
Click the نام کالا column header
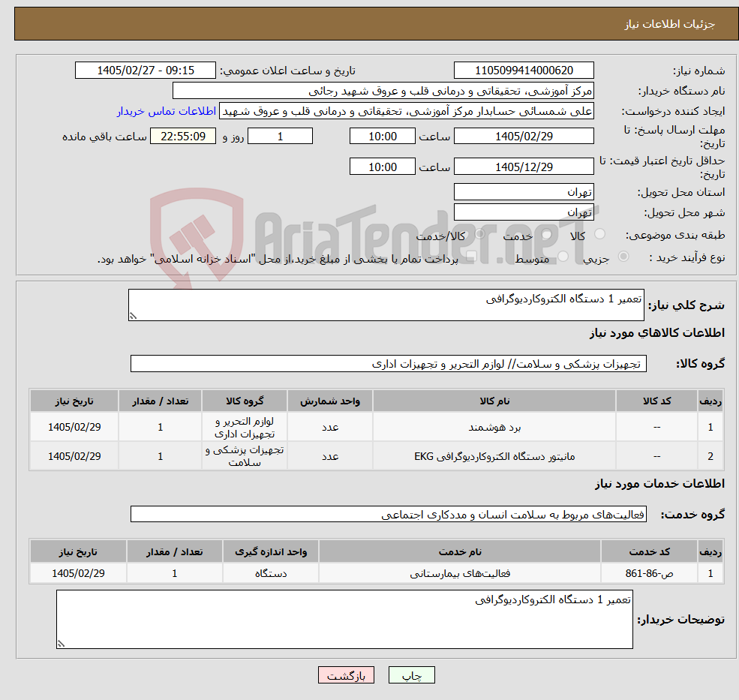pyautogui.click(x=494, y=401)
